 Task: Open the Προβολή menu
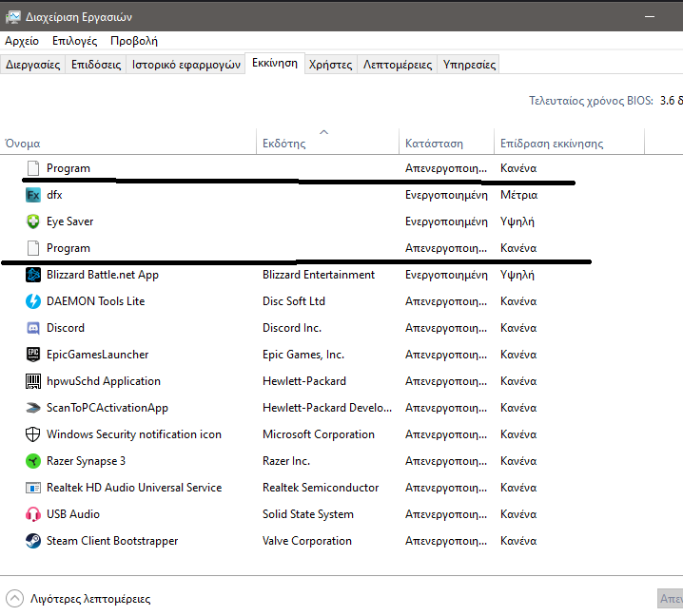click(x=134, y=41)
